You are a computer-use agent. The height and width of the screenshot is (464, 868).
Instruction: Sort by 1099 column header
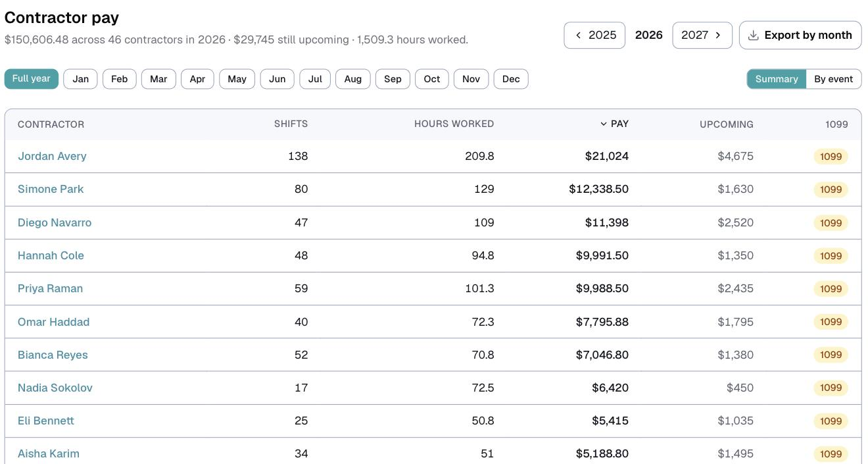tap(836, 124)
